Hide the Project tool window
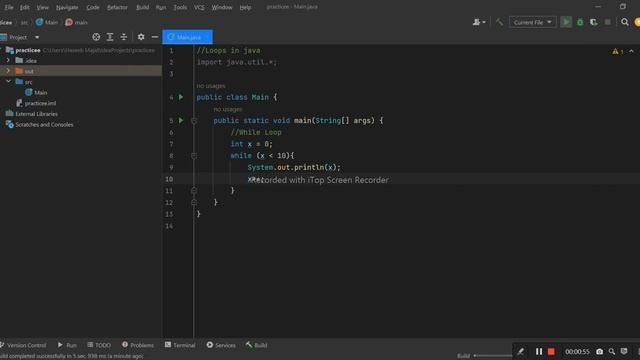 pos(155,37)
